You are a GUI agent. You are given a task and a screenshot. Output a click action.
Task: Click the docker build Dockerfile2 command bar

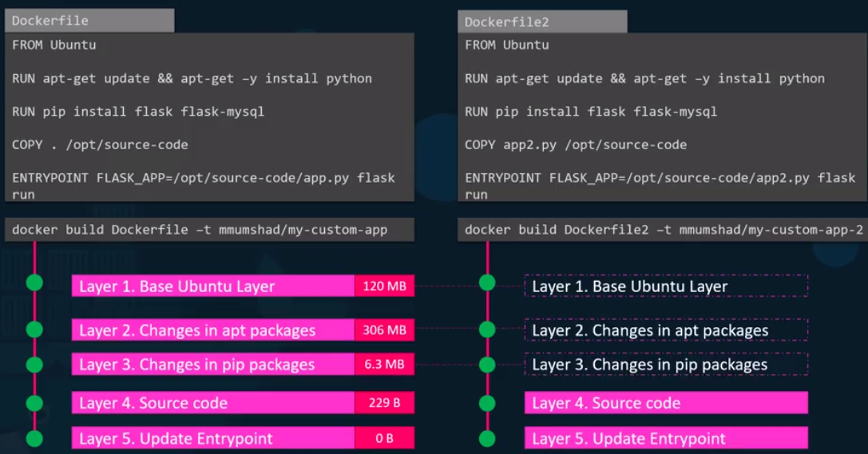[x=663, y=230]
